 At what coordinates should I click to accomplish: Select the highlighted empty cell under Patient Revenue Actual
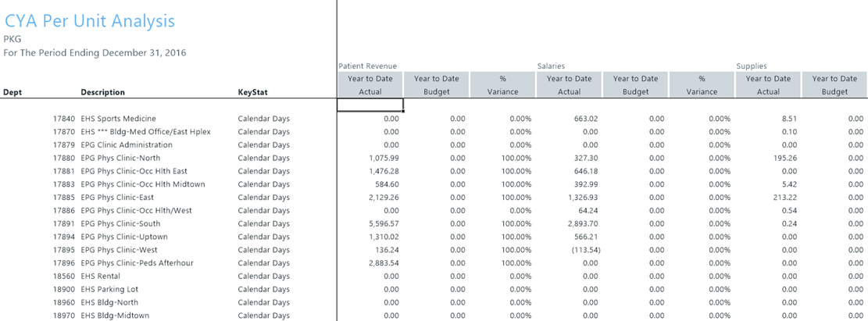[370, 105]
